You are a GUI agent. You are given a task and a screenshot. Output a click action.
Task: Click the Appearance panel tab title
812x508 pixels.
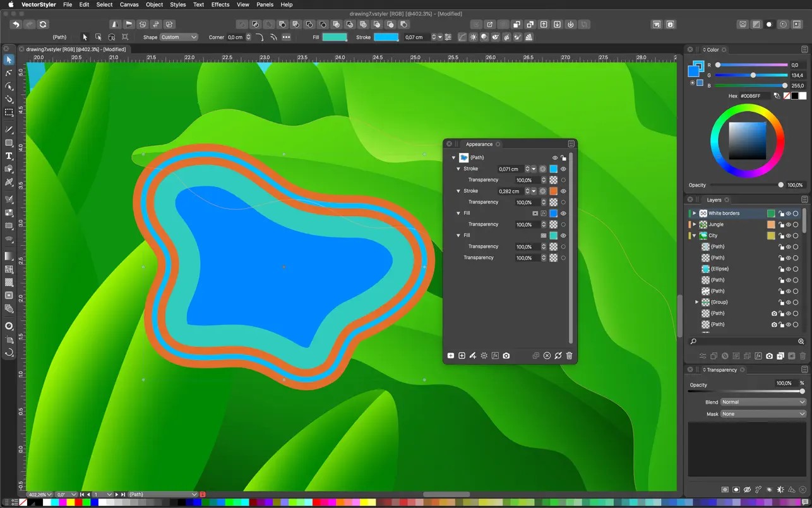pos(479,144)
